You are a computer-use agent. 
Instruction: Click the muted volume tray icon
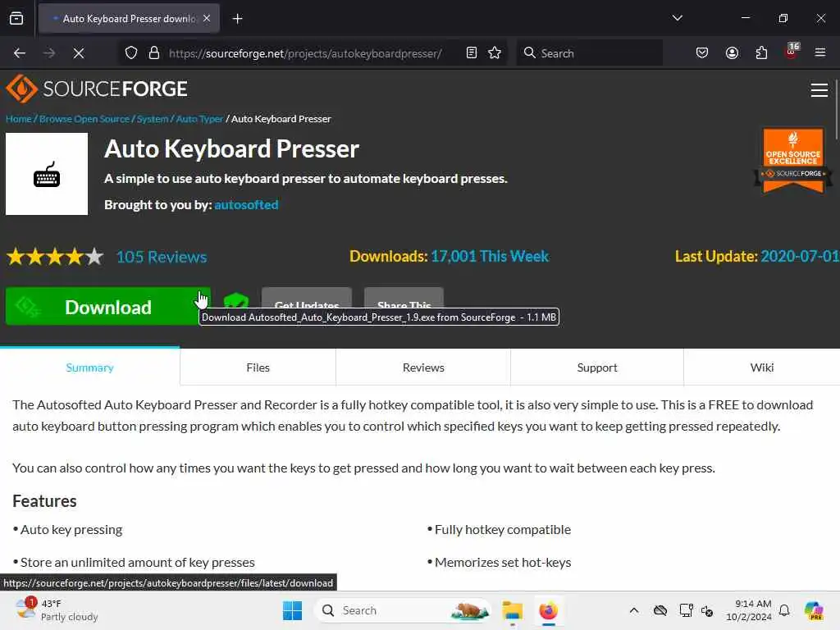707,610
